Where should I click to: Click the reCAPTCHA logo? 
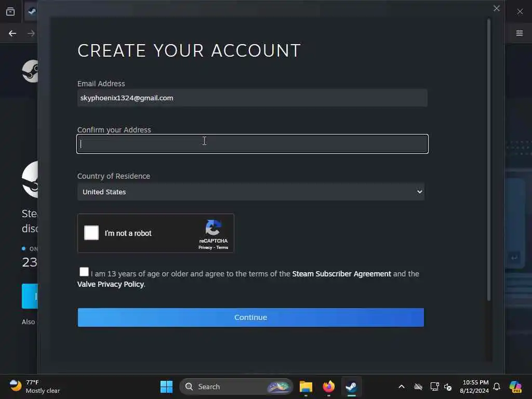(213, 228)
